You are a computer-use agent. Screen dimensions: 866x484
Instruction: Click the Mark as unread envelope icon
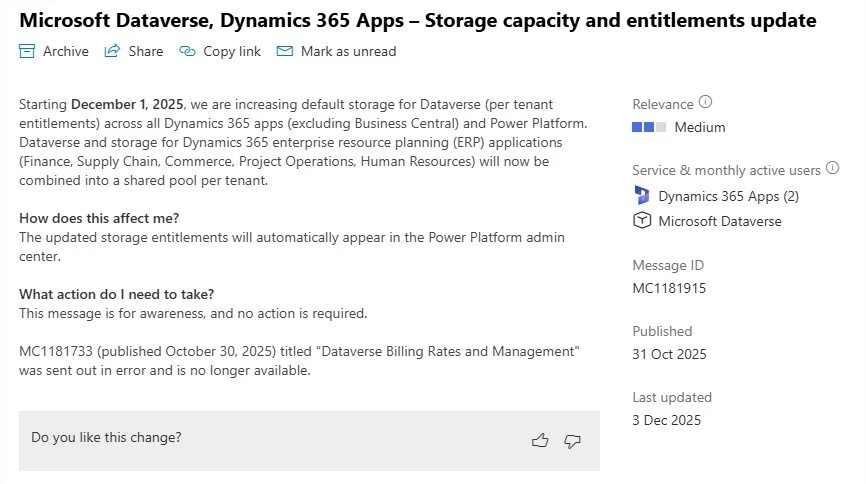285,51
